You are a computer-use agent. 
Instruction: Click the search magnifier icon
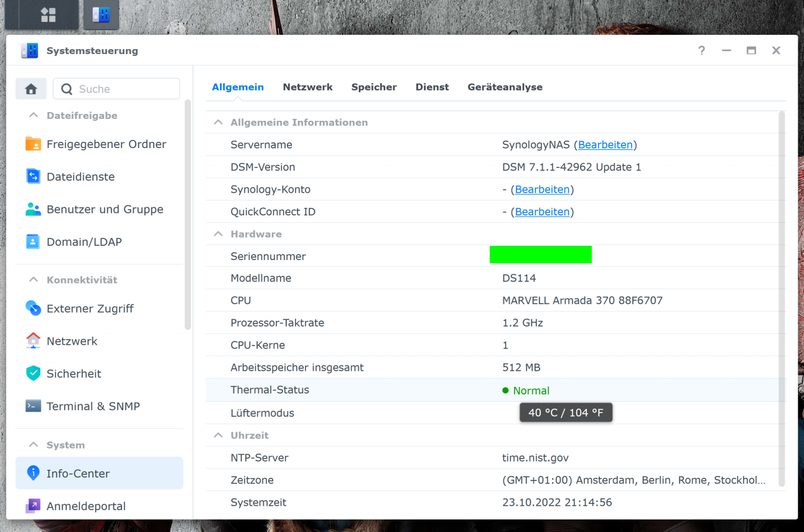click(67, 89)
